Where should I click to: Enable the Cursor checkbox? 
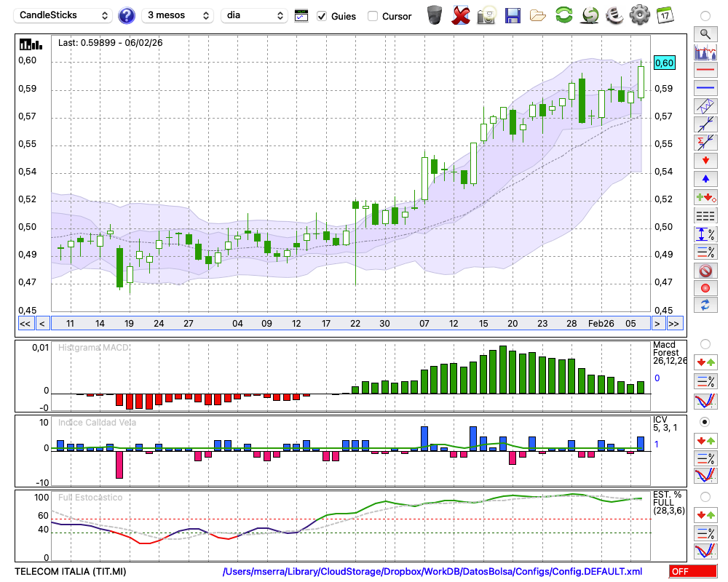tap(373, 16)
